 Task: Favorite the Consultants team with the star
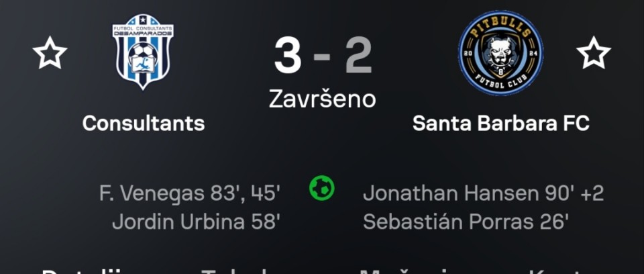coord(50,53)
